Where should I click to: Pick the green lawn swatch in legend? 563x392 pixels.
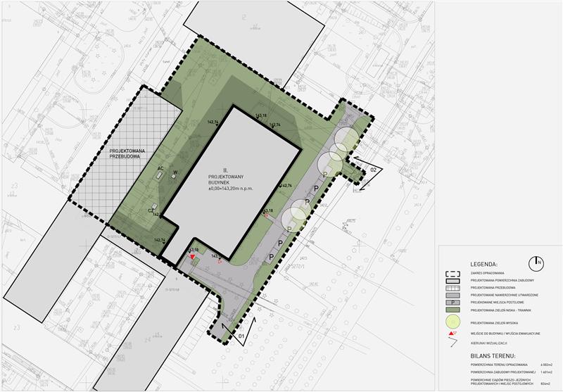coord(453,309)
